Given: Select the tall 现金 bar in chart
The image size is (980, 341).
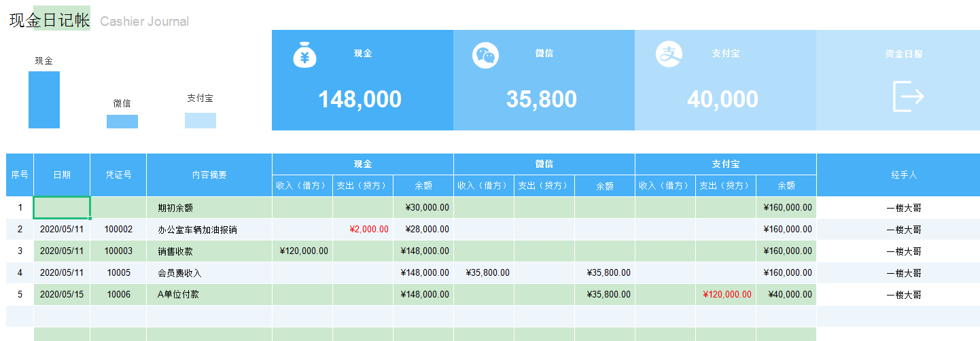Looking at the screenshot, I should 44,100.
